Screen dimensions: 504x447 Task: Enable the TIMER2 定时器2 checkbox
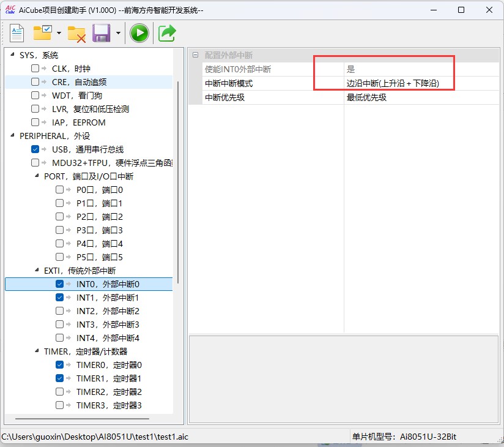pos(59,392)
